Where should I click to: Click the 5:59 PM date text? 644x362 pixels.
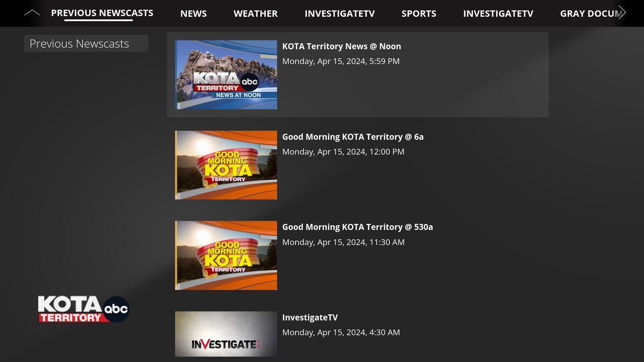[x=341, y=61]
